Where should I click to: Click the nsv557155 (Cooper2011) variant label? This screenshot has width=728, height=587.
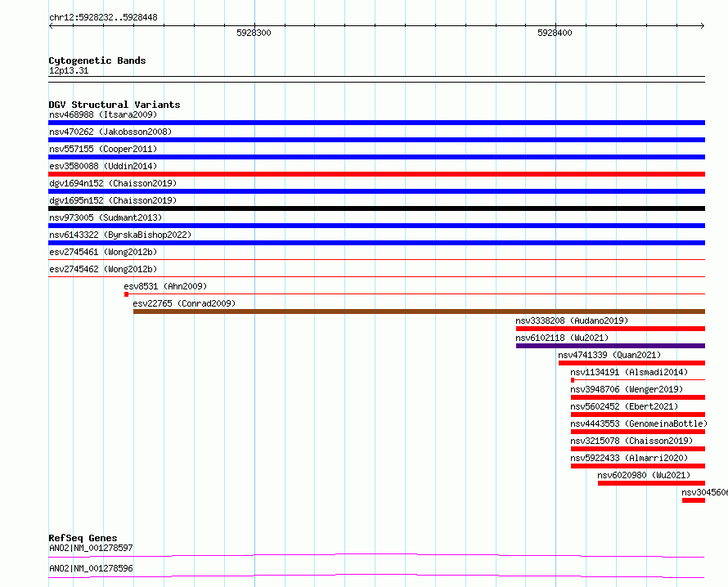tap(103, 149)
